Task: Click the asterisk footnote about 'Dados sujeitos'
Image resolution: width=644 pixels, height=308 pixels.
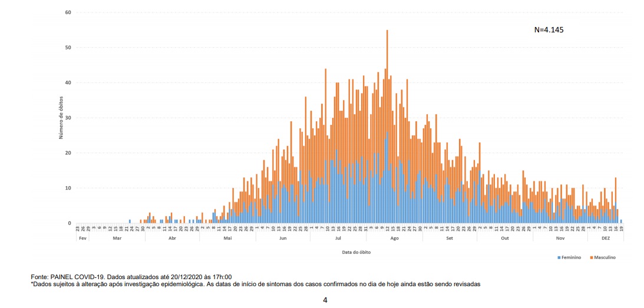Action: pos(255,284)
